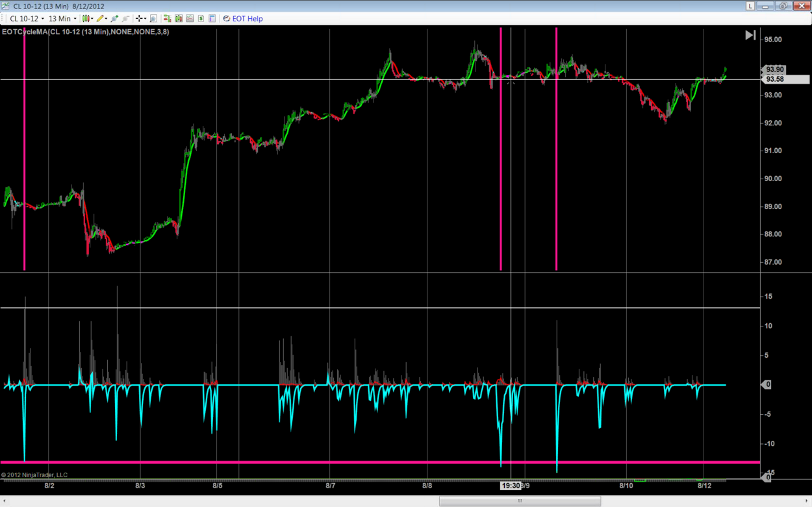Open the chart style candlestick icon

86,19
